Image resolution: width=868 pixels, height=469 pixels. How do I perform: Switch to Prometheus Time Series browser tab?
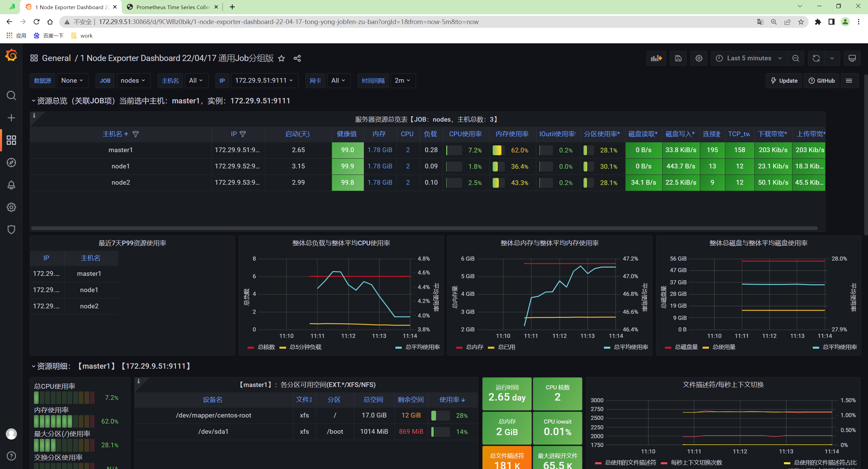(173, 7)
